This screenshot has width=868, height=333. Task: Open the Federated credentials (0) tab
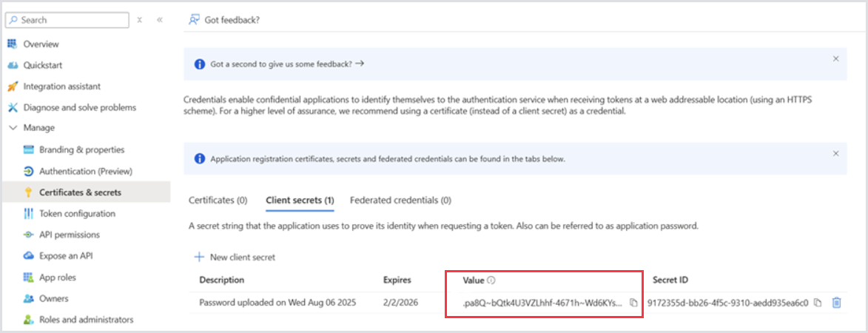400,200
